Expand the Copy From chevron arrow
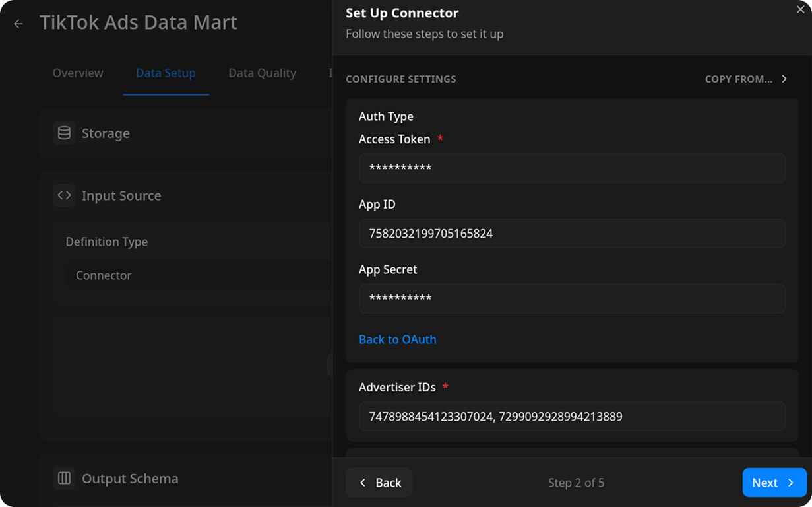812x507 pixels. tap(784, 79)
